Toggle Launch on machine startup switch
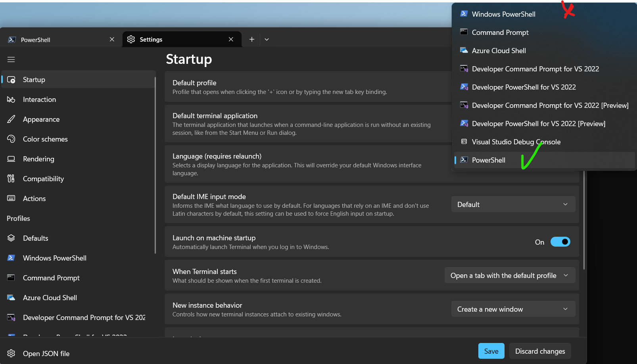Screen dimensions: 637x364 point(560,242)
